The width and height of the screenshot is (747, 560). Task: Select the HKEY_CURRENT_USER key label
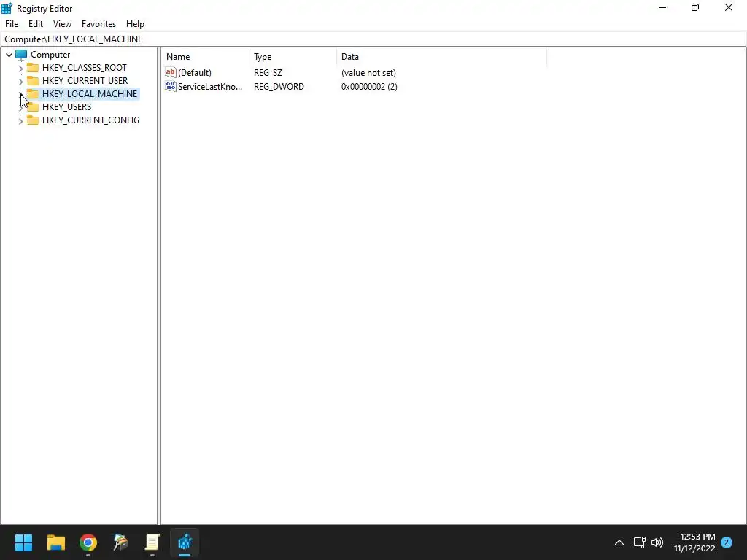[x=85, y=80]
